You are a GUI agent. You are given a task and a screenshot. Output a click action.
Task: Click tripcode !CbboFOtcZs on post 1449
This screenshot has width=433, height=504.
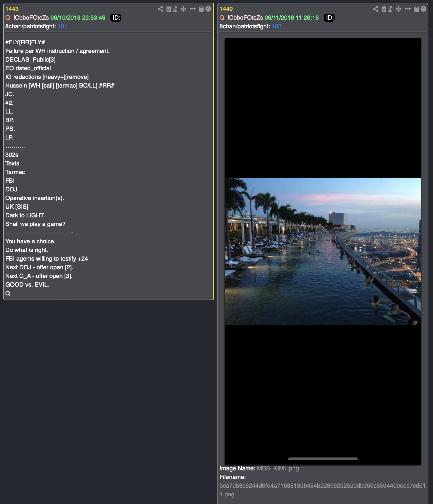tap(245, 18)
